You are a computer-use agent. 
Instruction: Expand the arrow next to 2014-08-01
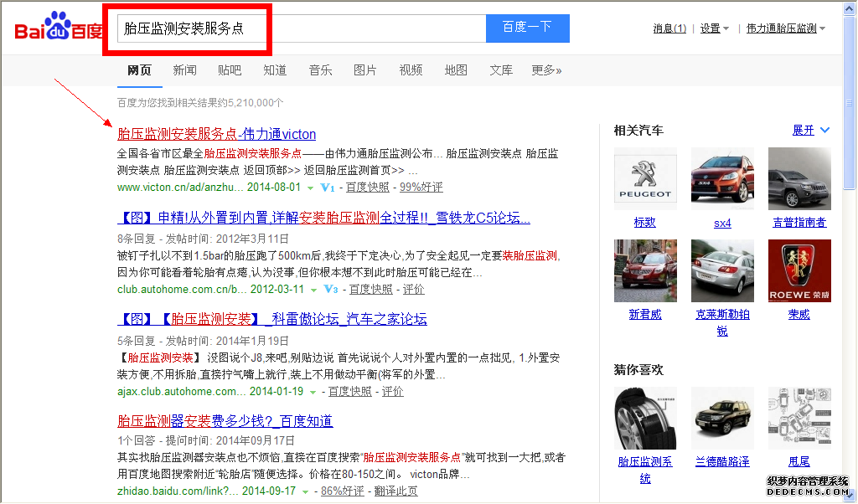click(x=312, y=188)
